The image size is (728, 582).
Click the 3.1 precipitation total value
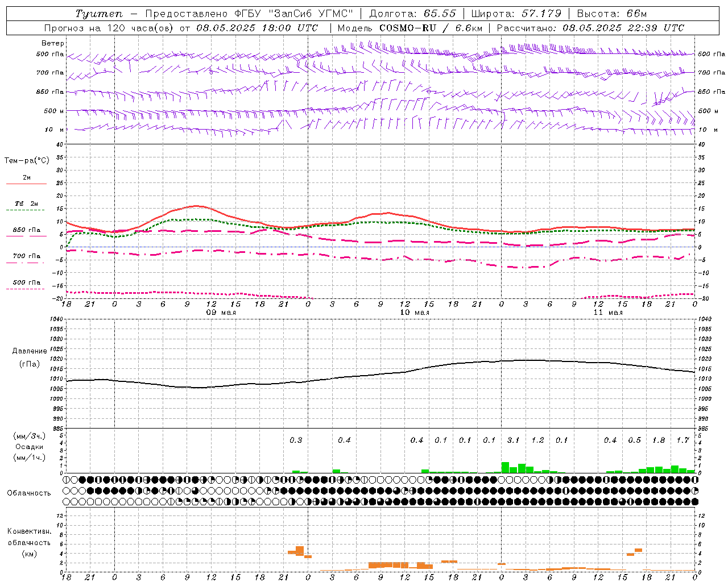pos(513,440)
